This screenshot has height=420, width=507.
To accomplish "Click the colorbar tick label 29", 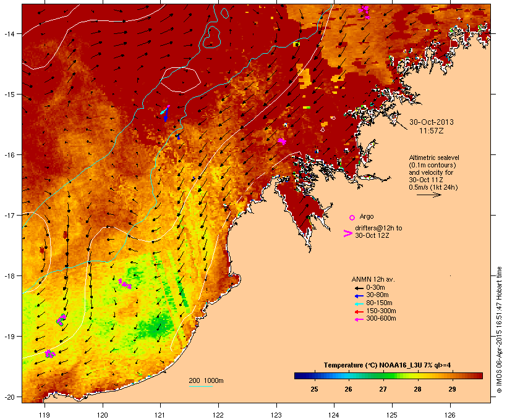I will click(x=452, y=389).
